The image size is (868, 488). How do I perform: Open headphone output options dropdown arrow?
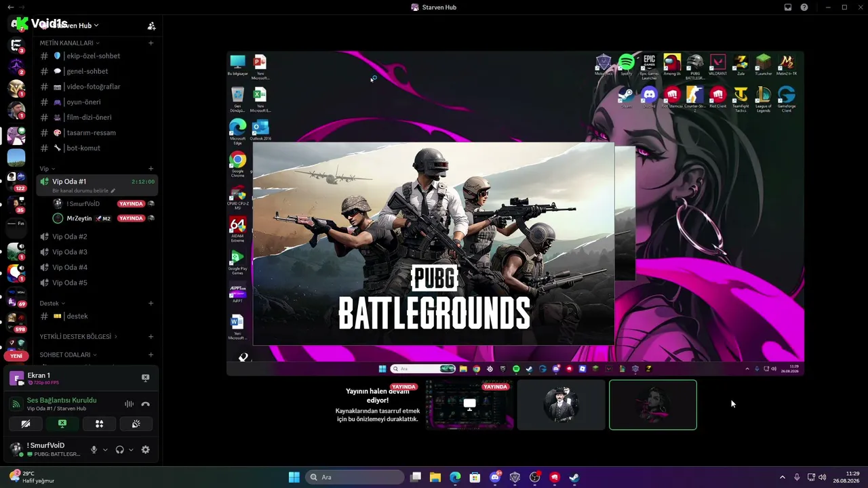point(131,449)
